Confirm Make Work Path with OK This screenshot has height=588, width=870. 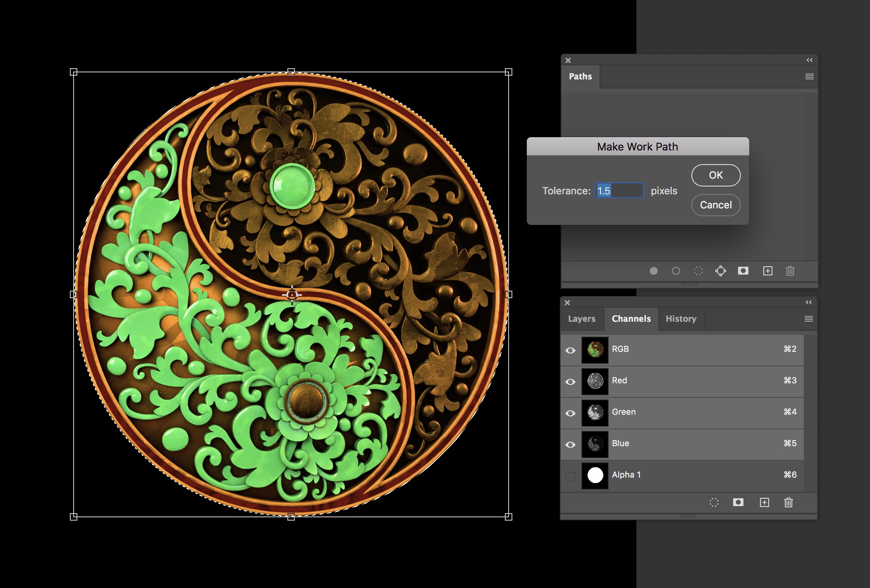[x=716, y=175]
